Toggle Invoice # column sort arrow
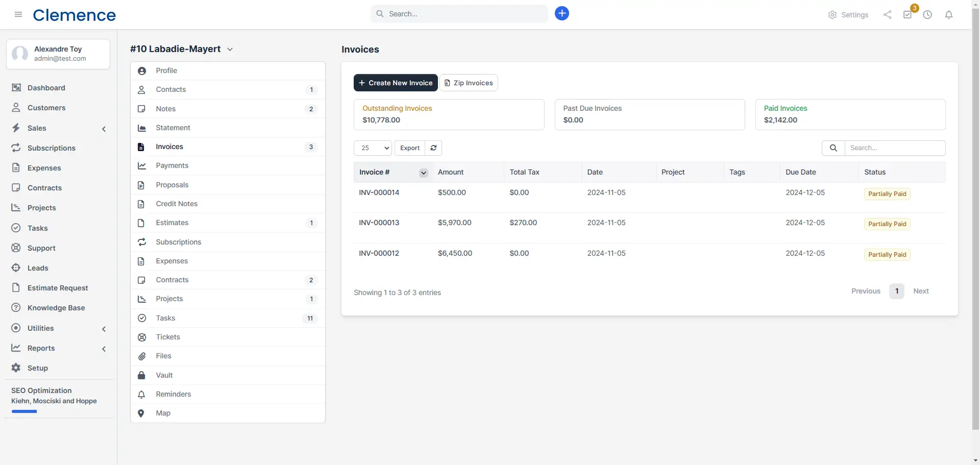Viewport: 980px width, 465px height. (423, 173)
